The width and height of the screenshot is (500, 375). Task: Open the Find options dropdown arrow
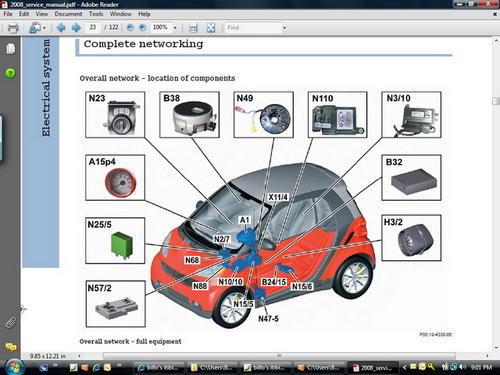tap(284, 28)
